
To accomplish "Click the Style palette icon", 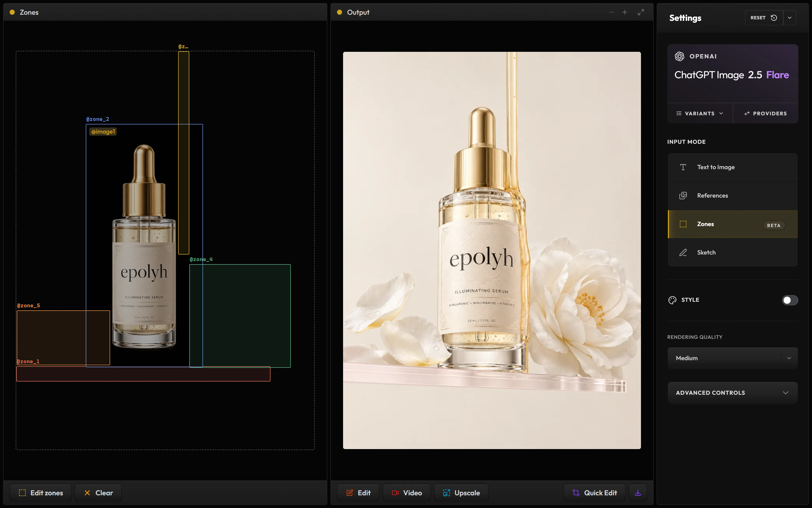I will click(x=672, y=300).
